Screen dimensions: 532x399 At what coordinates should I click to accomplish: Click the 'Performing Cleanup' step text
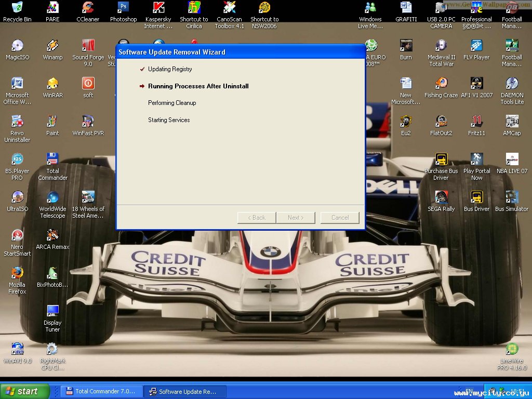tap(172, 103)
